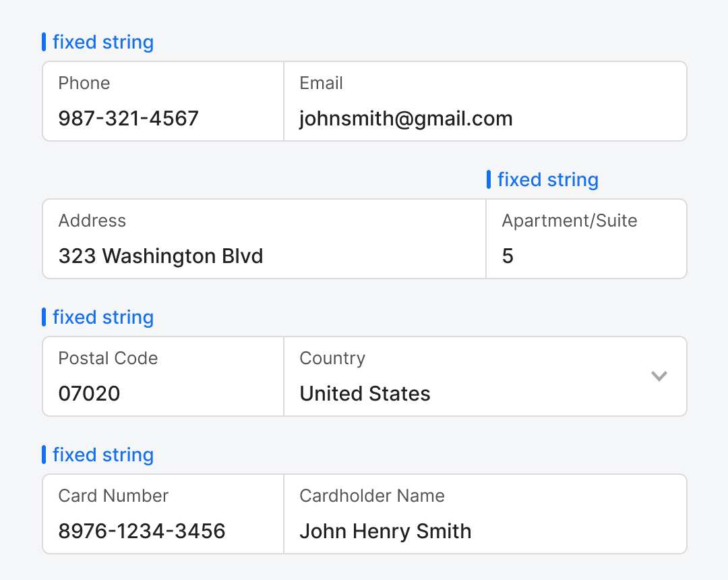Select the fixed string label above Postal Code
728x580 pixels.
103,318
